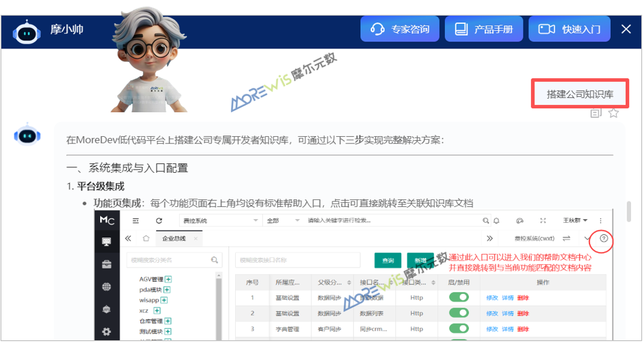Screen dimensions: 644x343
Task: Click the robot avatar beside the reply
Action: pos(27,135)
